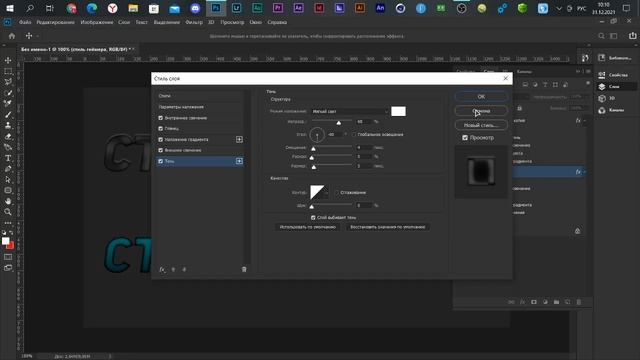Select the Hand tool
640x360 pixels.
pos(8,201)
